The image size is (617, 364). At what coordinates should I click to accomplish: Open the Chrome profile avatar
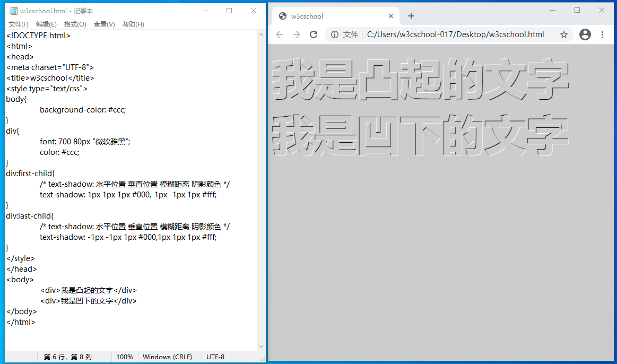pos(585,34)
